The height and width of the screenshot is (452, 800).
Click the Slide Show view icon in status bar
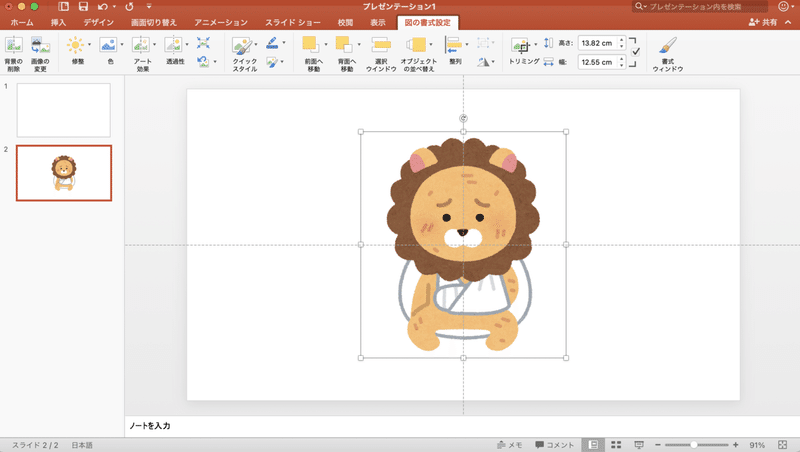point(639,445)
